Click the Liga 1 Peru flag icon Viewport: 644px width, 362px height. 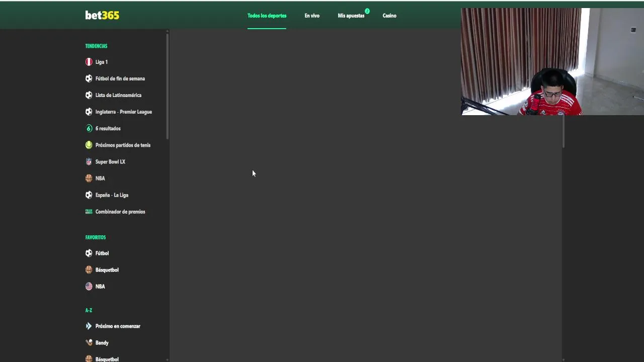89,62
